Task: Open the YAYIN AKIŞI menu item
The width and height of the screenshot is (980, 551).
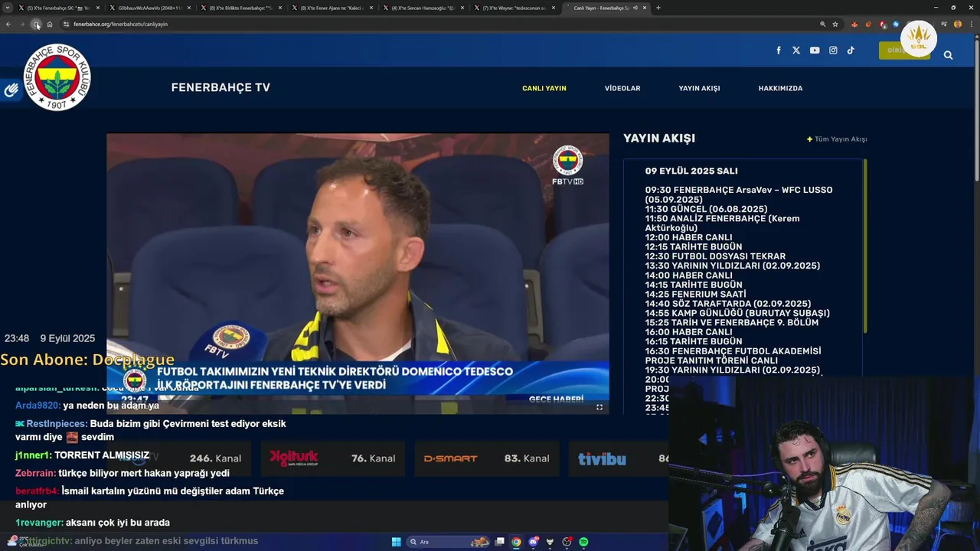Action: (x=699, y=88)
